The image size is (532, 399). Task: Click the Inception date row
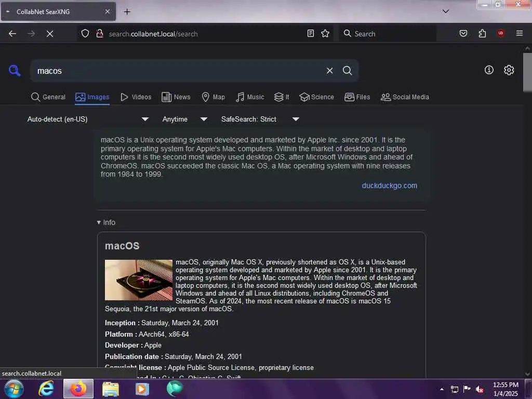pyautogui.click(x=162, y=323)
